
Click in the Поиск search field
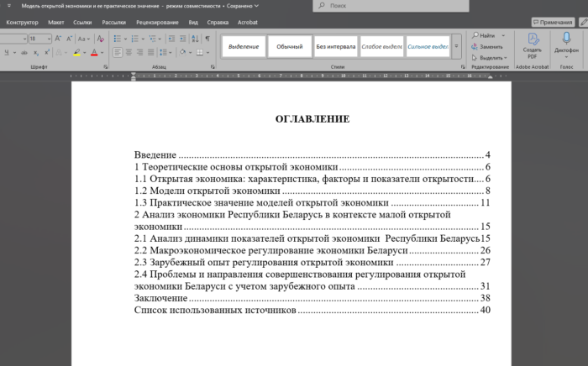coord(391,6)
